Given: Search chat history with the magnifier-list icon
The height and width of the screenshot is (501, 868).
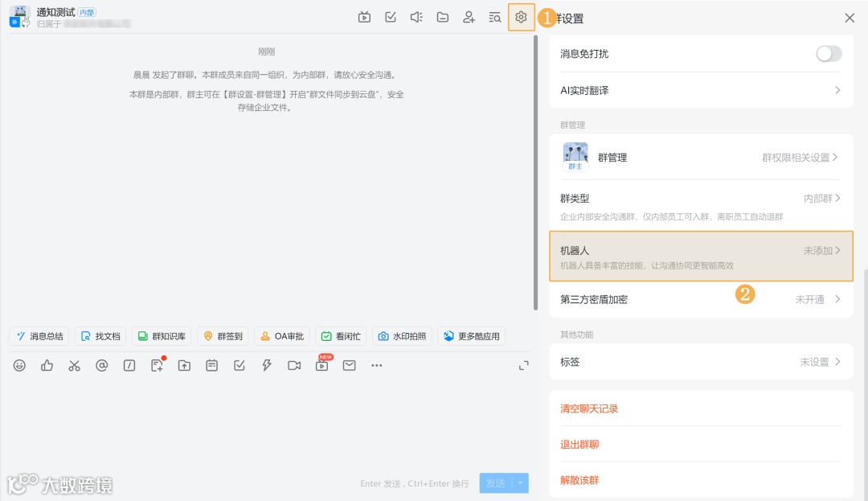Looking at the screenshot, I should coord(495,16).
